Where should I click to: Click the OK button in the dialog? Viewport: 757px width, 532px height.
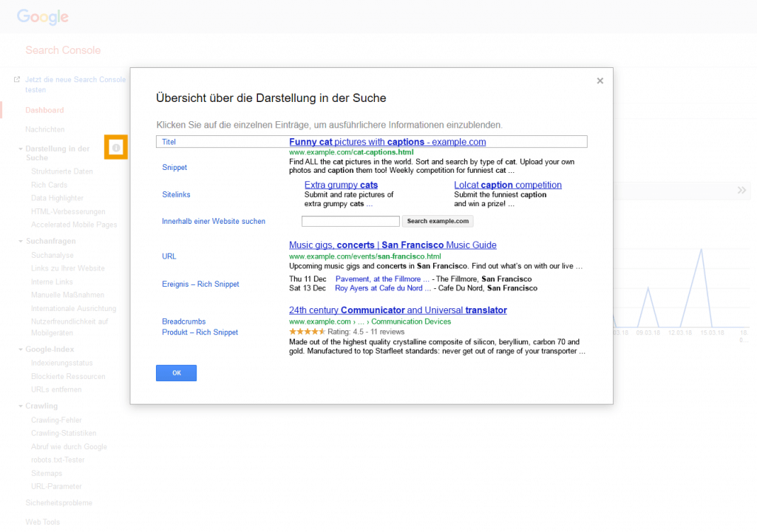pos(176,372)
